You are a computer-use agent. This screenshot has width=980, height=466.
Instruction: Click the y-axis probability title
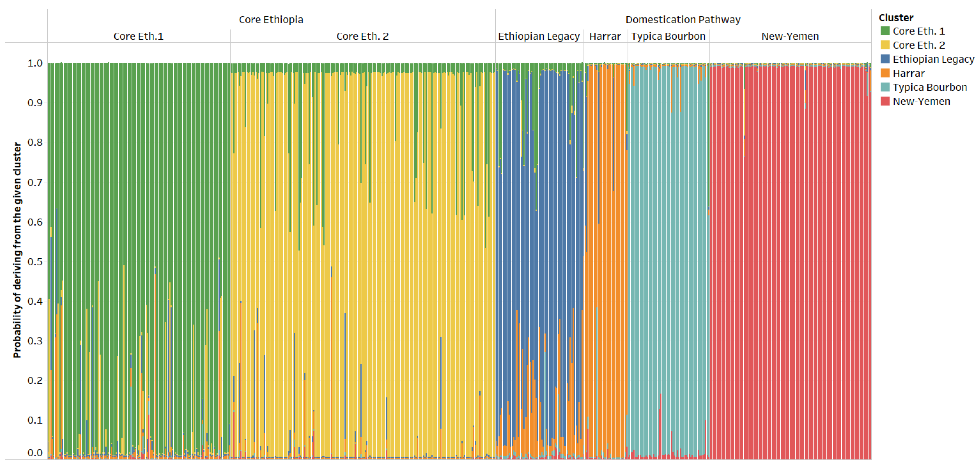(17, 250)
